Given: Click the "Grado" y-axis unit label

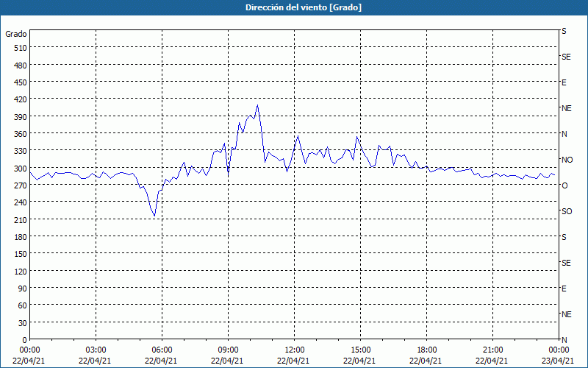Looking at the screenshot, I should click(x=16, y=34).
